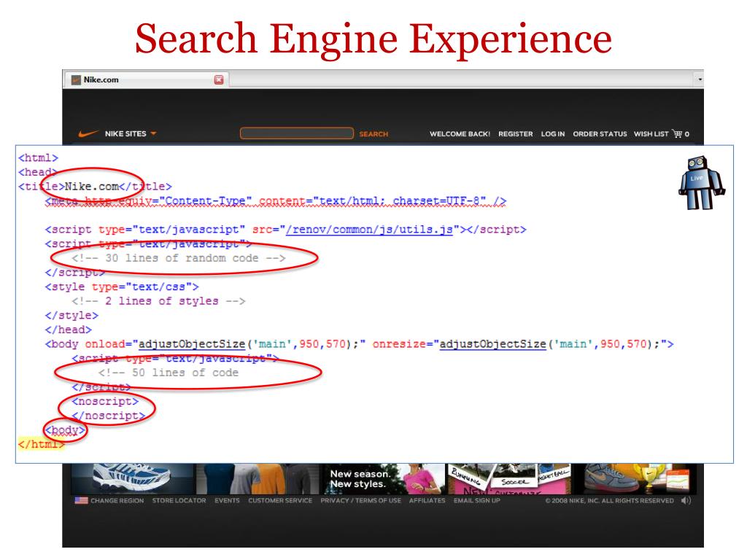This screenshot has width=747, height=560.
Task: Toggle the sound speaker icon
Action: pos(686,500)
